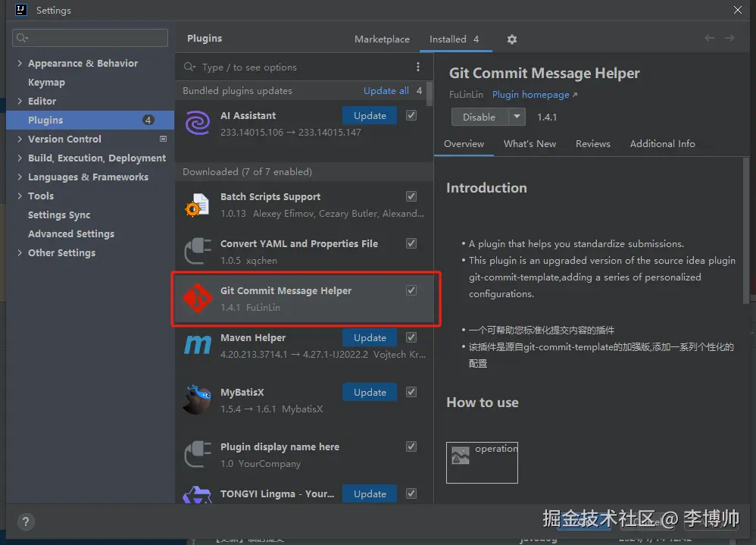
Task: Click the plugin description vertical scrollbar
Action: tap(746, 231)
